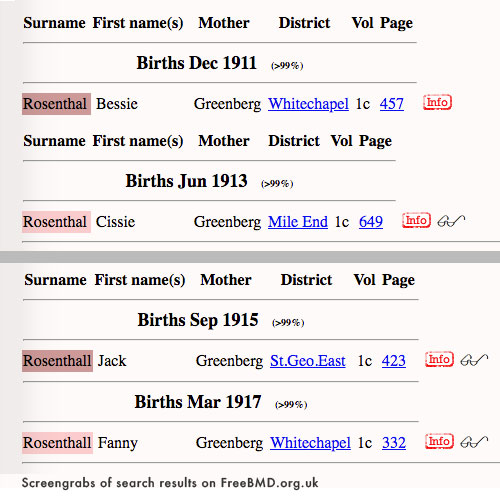
Task: Click mother's name Greenberg in Fanny row
Action: [229, 443]
